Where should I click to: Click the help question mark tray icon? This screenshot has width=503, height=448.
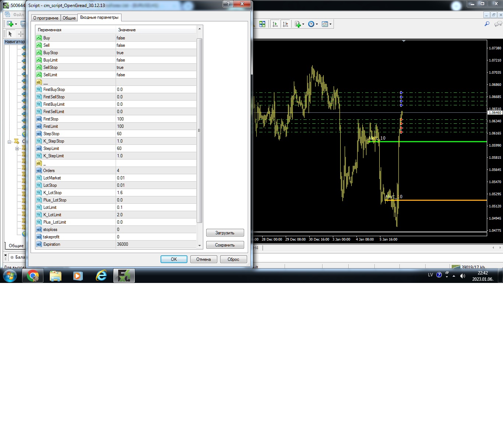pyautogui.click(x=439, y=275)
